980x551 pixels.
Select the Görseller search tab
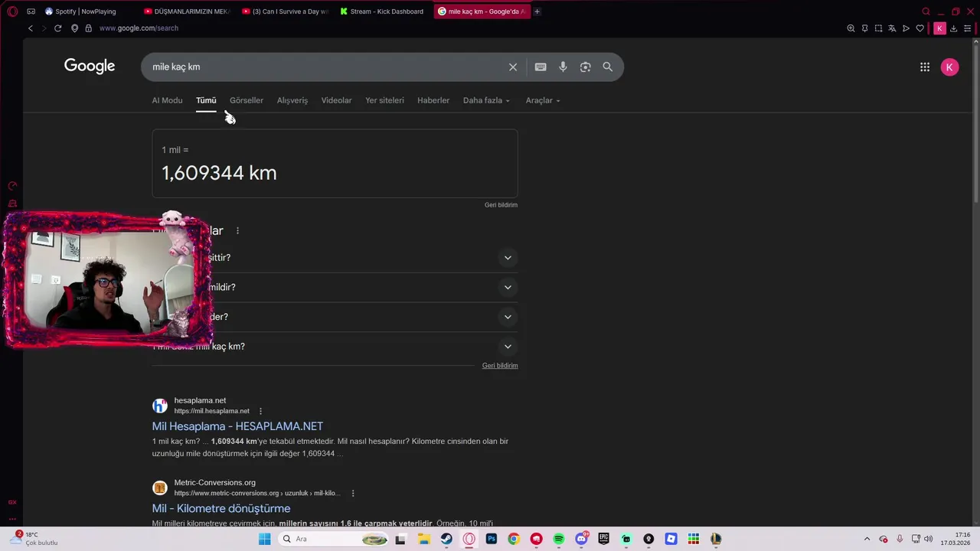[x=247, y=100]
